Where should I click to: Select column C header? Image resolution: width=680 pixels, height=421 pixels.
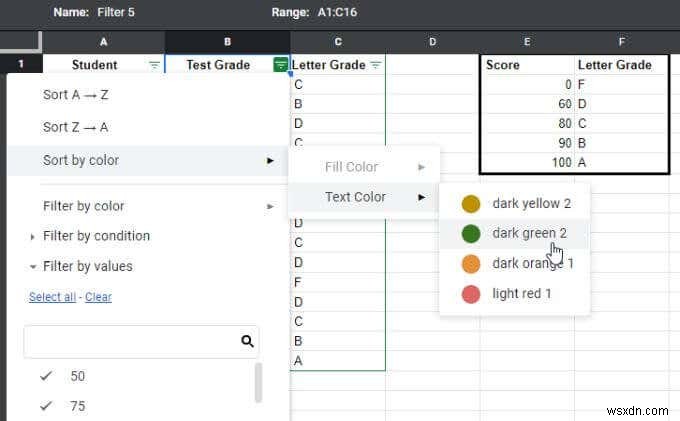point(338,42)
